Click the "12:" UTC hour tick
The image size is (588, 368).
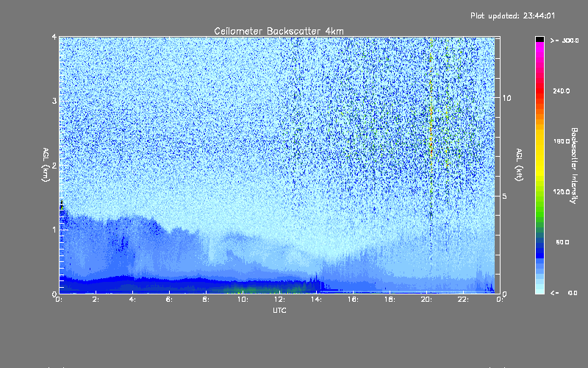tap(279, 300)
